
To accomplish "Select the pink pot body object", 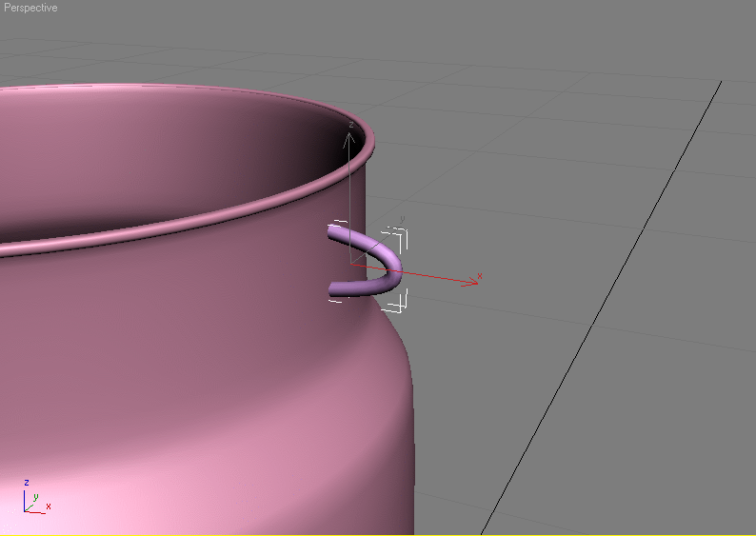I will click(x=207, y=309).
